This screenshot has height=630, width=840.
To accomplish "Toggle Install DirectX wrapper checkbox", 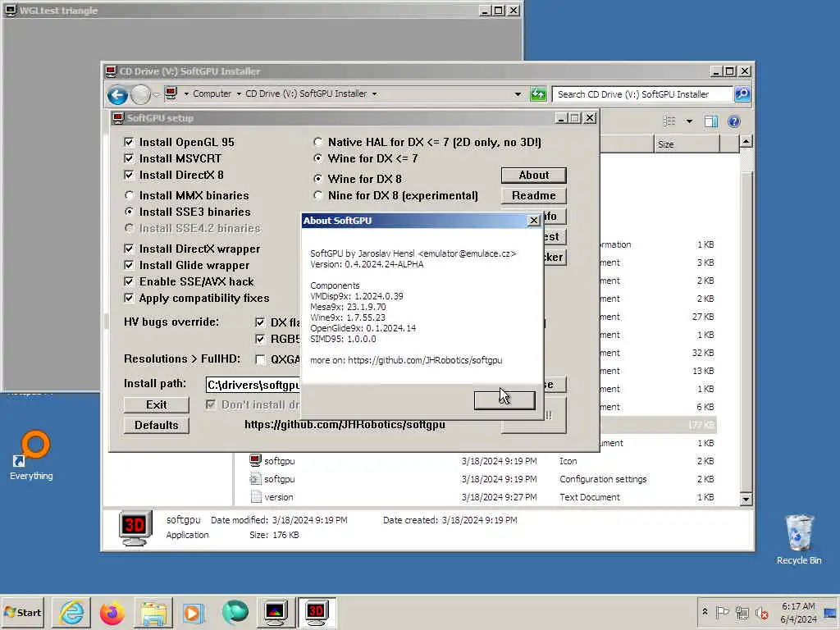I will (x=129, y=249).
